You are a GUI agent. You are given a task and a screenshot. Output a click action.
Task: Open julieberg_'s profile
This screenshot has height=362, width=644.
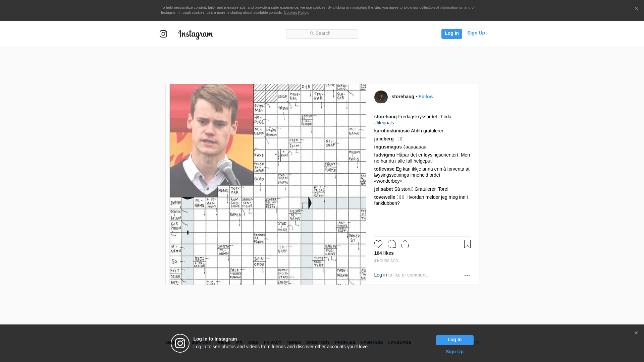pyautogui.click(x=385, y=139)
